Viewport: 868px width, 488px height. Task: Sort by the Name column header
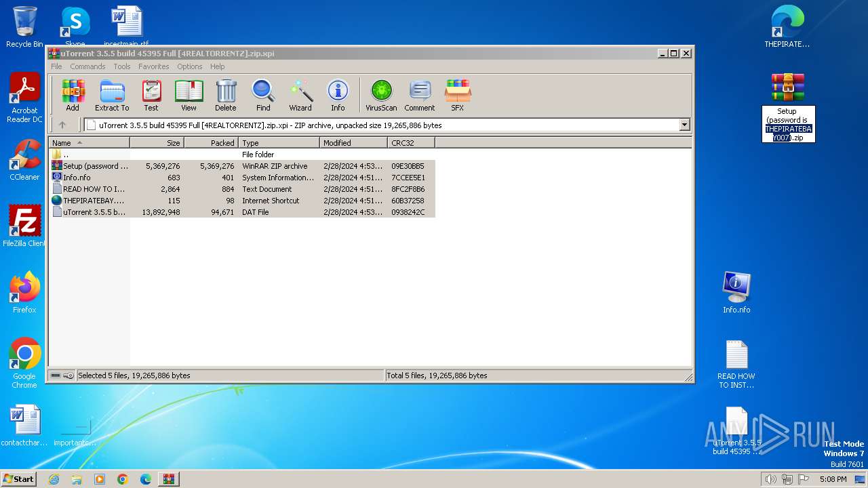(x=89, y=143)
